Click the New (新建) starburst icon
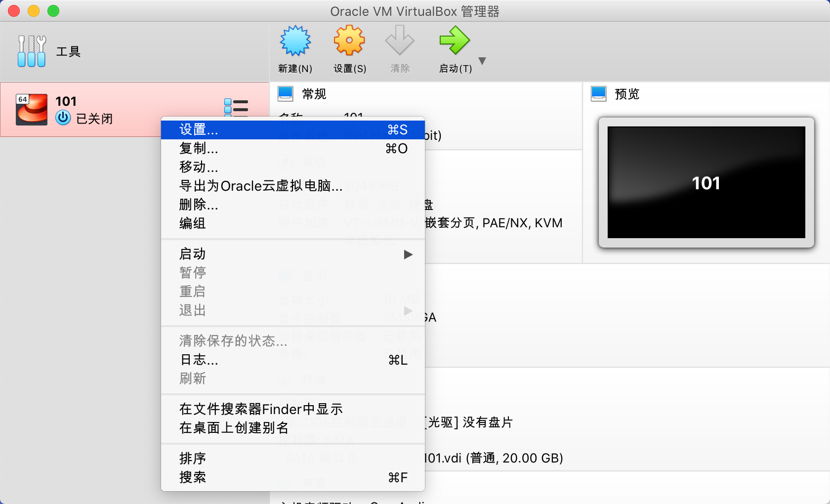Screen dimensions: 830x504 (x=295, y=41)
